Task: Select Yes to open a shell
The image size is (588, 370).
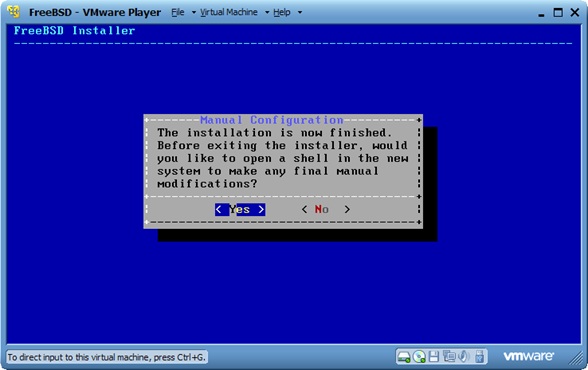Action: pos(240,209)
